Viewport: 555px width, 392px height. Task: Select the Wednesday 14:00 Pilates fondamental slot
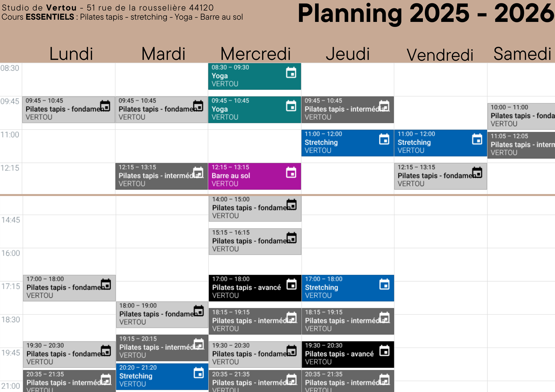[x=255, y=208]
